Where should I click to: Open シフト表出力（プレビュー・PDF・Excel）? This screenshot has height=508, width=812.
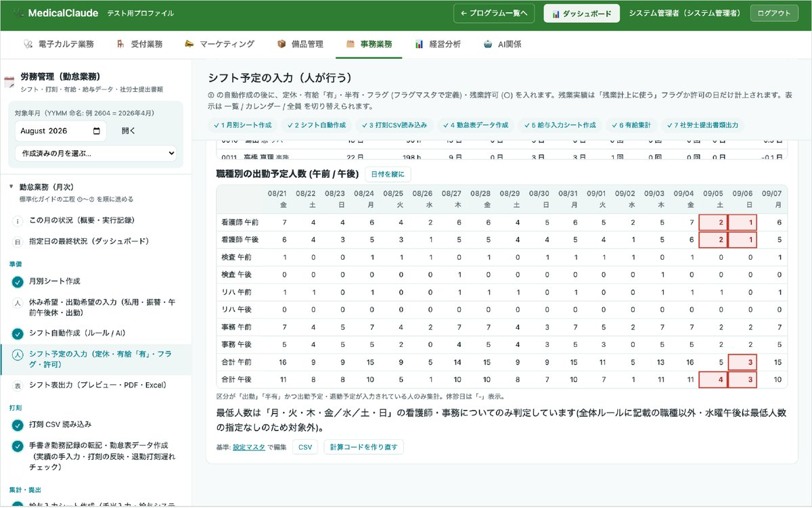97,386
